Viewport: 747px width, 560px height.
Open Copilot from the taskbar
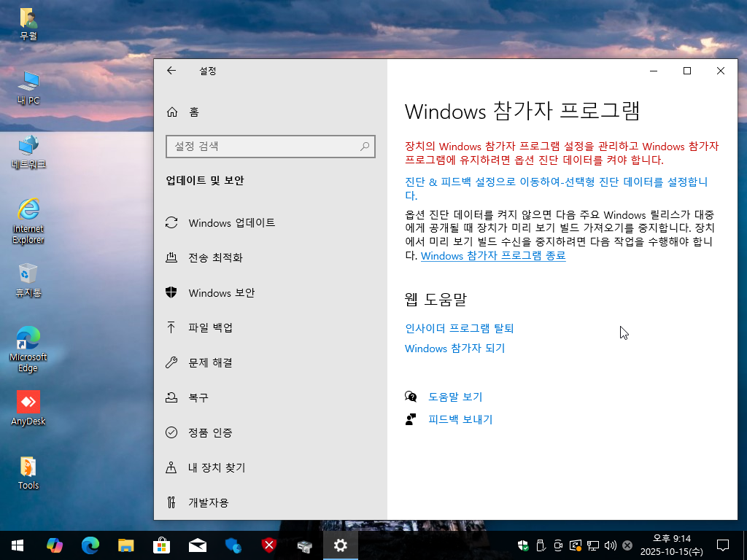(x=54, y=545)
